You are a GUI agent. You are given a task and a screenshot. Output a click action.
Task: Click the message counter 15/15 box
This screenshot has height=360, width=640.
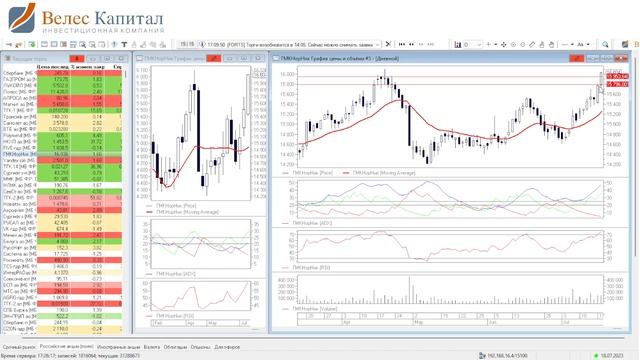click(x=187, y=44)
